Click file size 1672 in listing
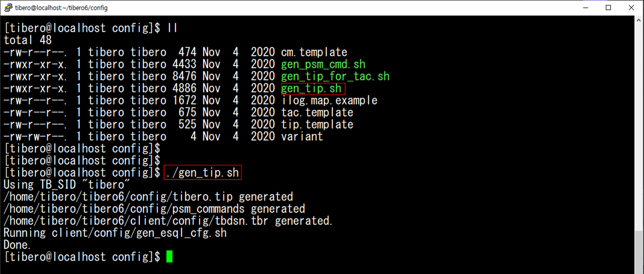Viewport: 644px width, 274px height. click(184, 101)
